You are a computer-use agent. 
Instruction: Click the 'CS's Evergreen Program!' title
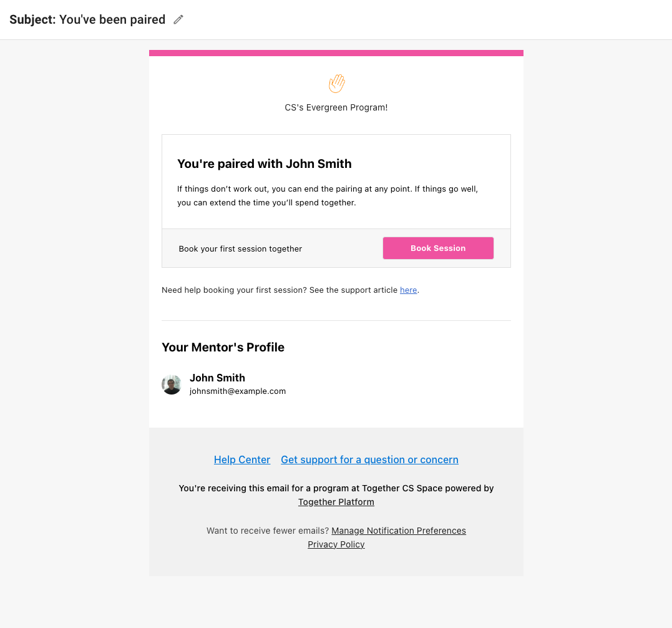[336, 107]
